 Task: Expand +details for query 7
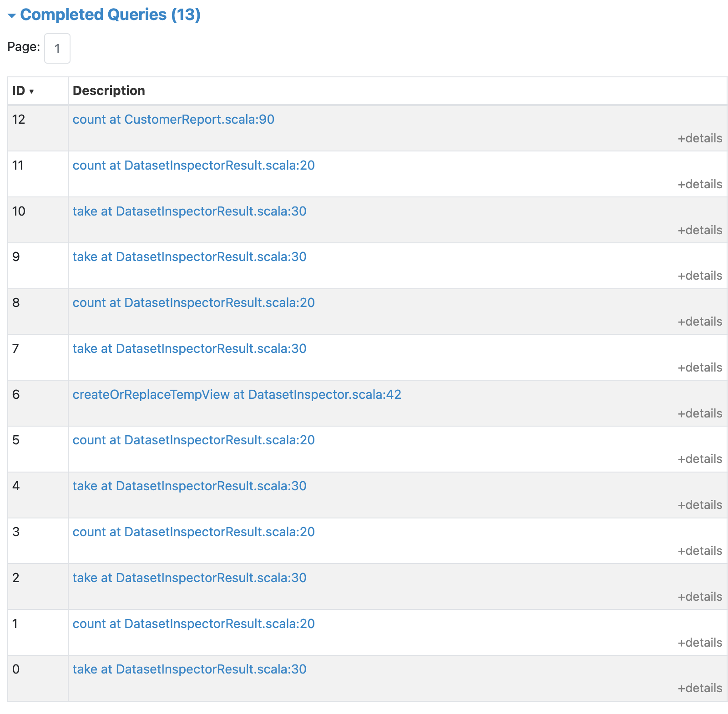pos(700,367)
